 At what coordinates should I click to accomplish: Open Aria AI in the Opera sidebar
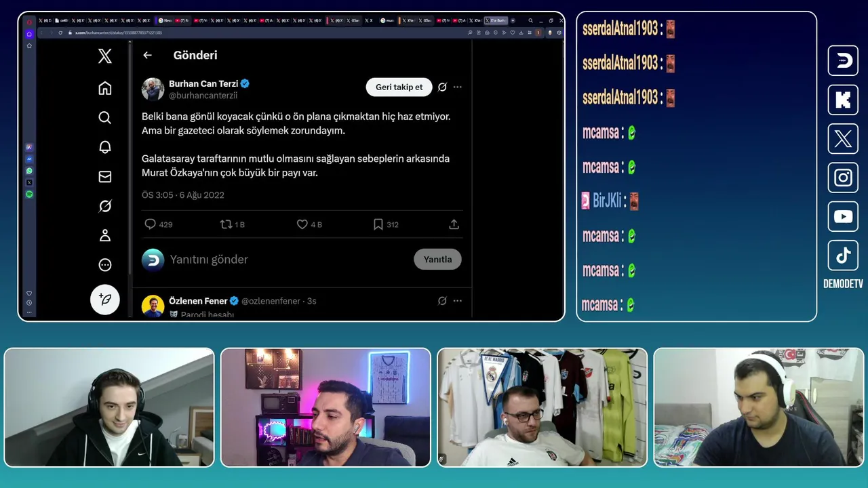click(x=29, y=147)
